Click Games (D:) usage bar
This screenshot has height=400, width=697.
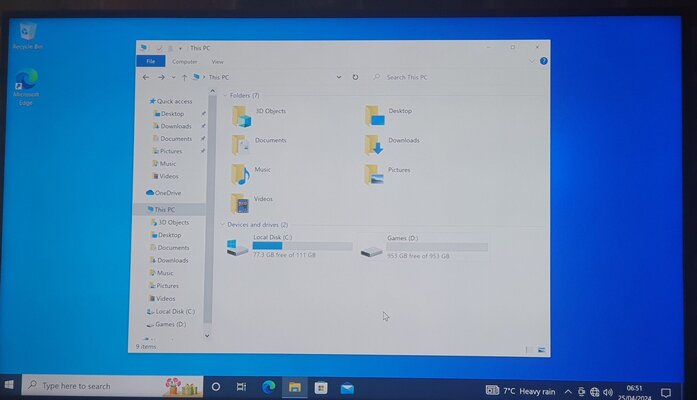coord(437,247)
